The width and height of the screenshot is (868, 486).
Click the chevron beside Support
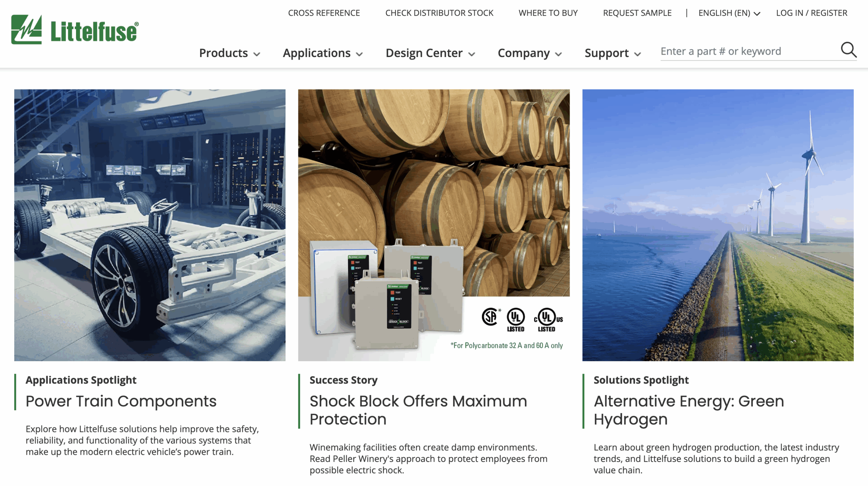point(637,54)
